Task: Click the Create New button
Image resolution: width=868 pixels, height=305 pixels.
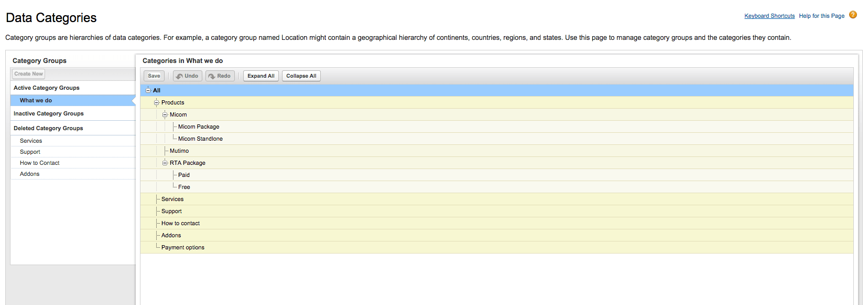Action: [29, 74]
